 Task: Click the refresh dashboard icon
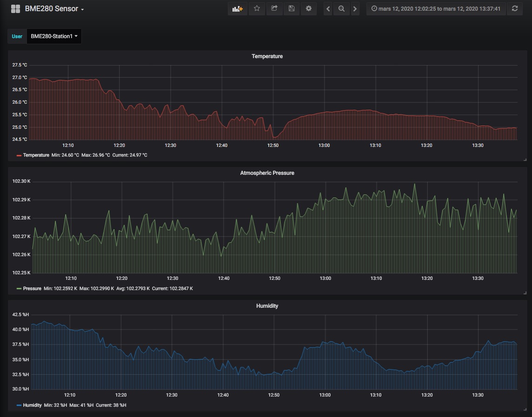click(x=515, y=9)
